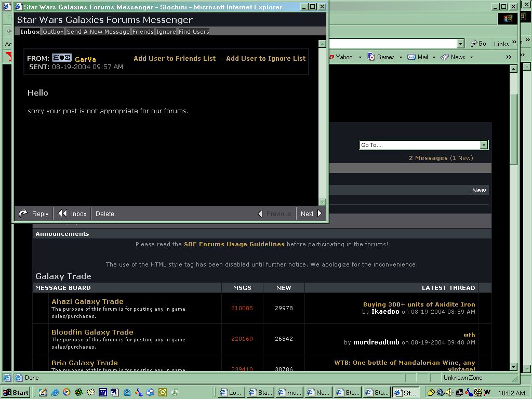The width and height of the screenshot is (532, 399).
Task: Click the yellow clock icon in quick launch
Action: click(163, 393)
